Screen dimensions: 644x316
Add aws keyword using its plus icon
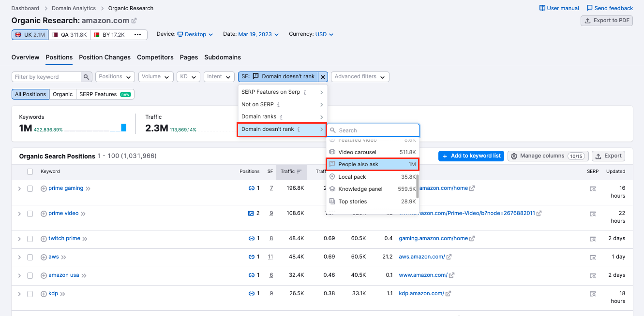coord(44,257)
